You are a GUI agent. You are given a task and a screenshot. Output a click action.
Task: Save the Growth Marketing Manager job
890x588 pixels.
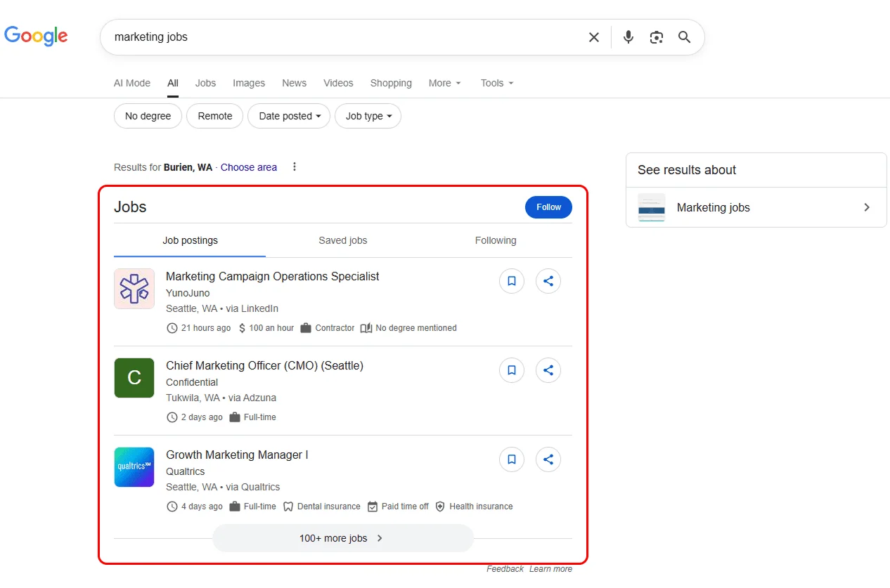(511, 459)
